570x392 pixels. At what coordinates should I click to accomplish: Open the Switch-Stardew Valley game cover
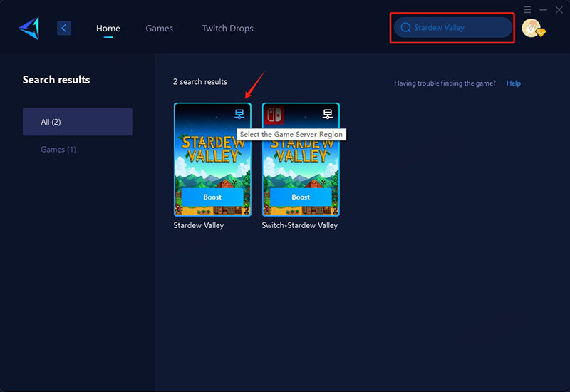(301, 160)
